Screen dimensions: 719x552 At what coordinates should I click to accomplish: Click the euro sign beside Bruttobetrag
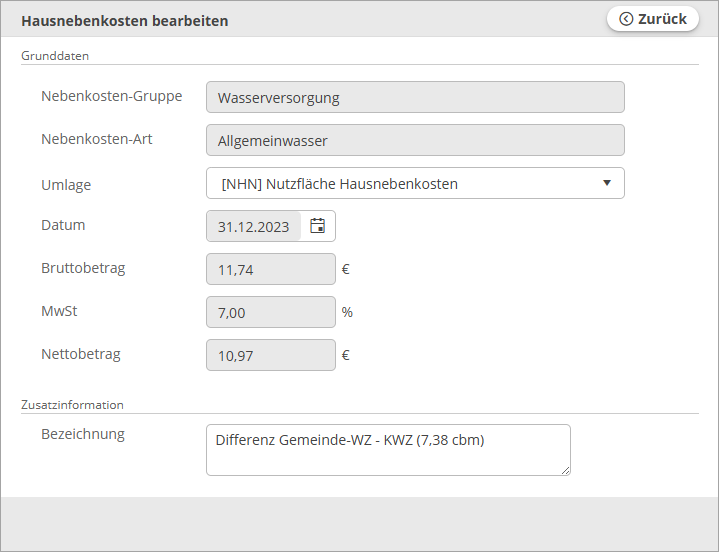[345, 269]
